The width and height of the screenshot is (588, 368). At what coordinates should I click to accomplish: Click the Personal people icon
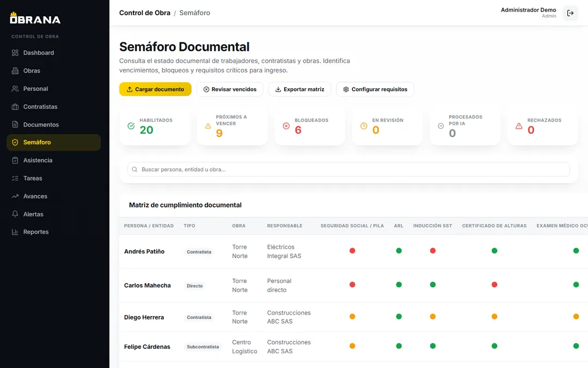pos(15,89)
